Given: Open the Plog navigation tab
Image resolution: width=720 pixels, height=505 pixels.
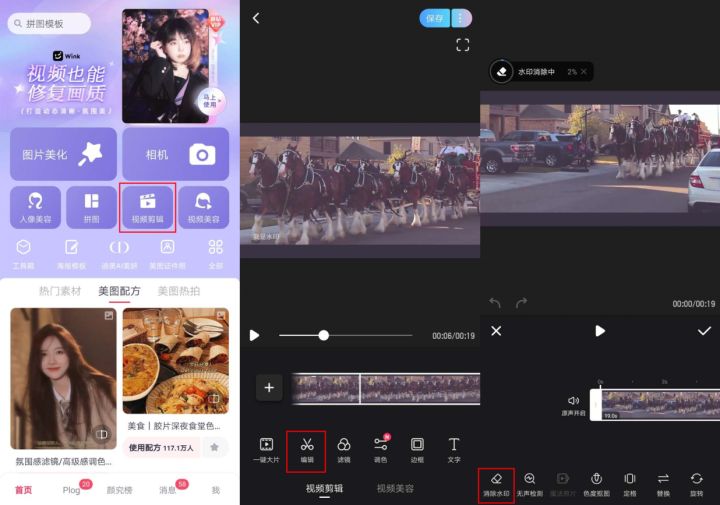Looking at the screenshot, I should tap(73, 489).
